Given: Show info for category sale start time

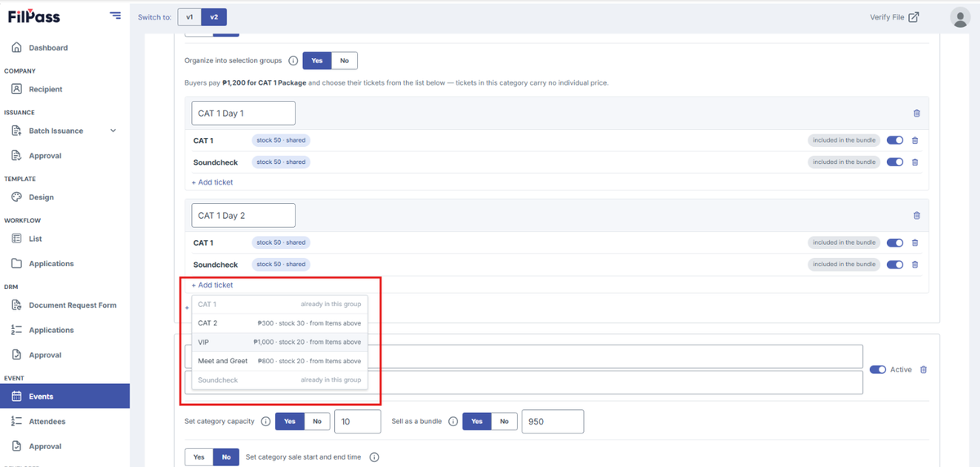Looking at the screenshot, I should coord(374,457).
